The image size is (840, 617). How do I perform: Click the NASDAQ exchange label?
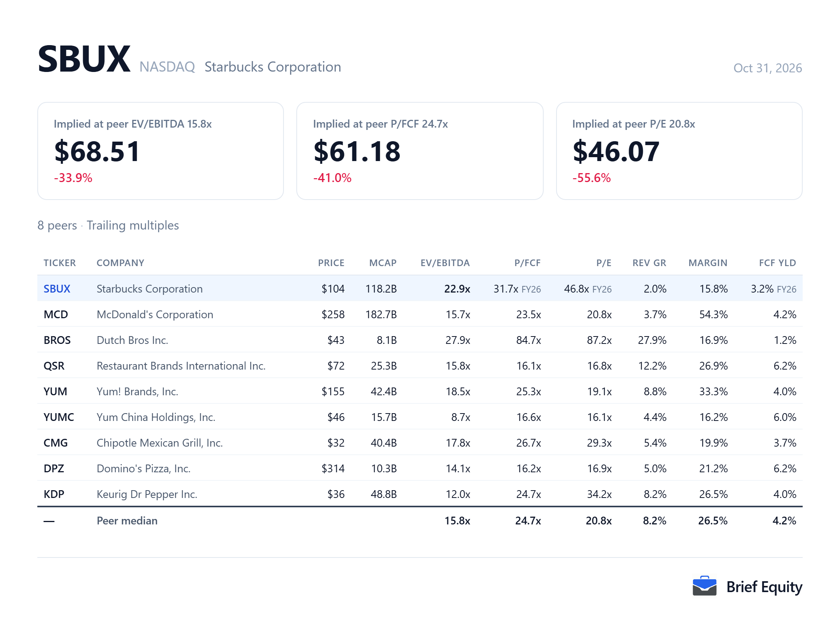[x=167, y=67]
